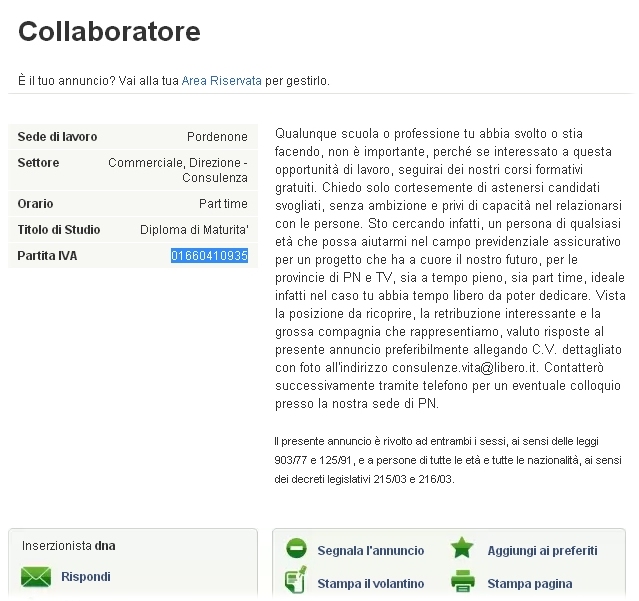This screenshot has width=639, height=601.
Task: Click the highlighted Partita IVA number
Action: [x=209, y=256]
